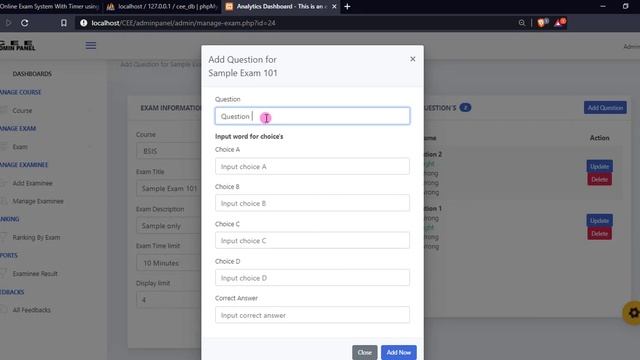The width and height of the screenshot is (640, 360).
Task: Click the Input word for choice's heading
Action: click(x=249, y=136)
